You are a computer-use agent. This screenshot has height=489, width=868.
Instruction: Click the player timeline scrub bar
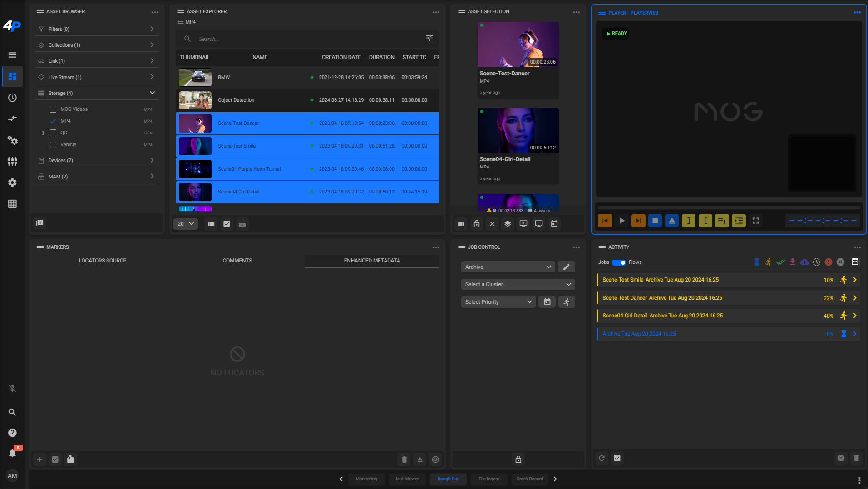tap(729, 207)
